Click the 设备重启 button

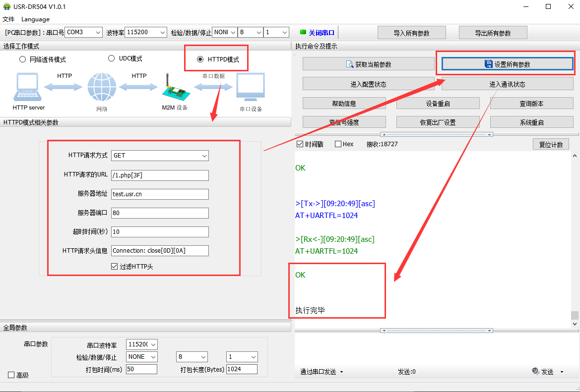[438, 104]
